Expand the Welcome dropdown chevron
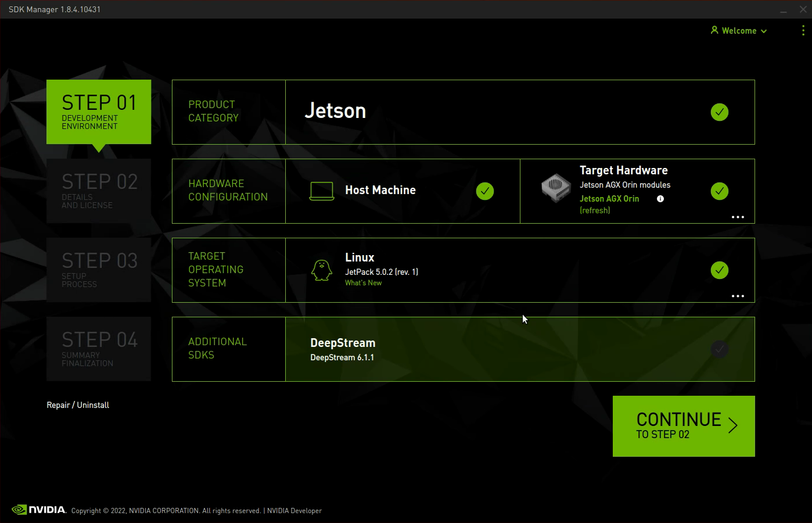This screenshot has width=812, height=523. click(764, 31)
